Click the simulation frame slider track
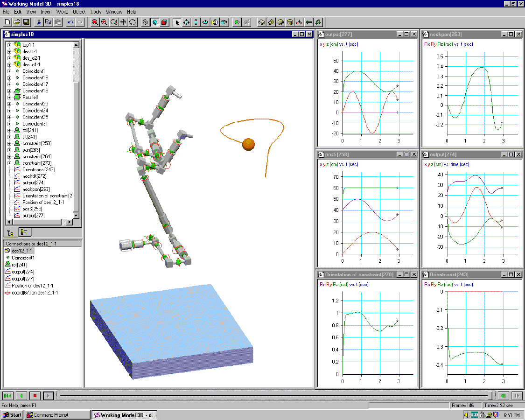 click(273, 396)
